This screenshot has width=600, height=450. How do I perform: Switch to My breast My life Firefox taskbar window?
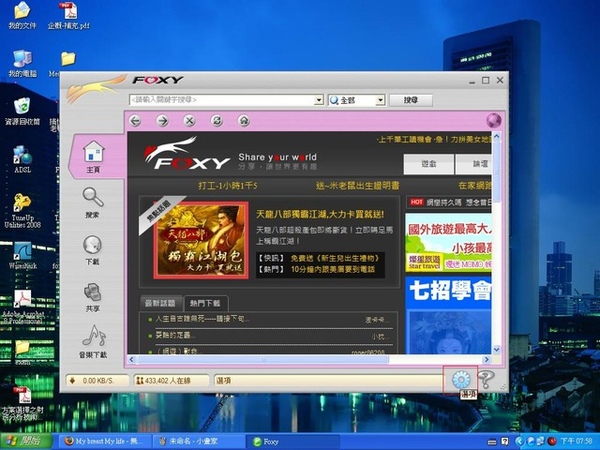click(104, 441)
